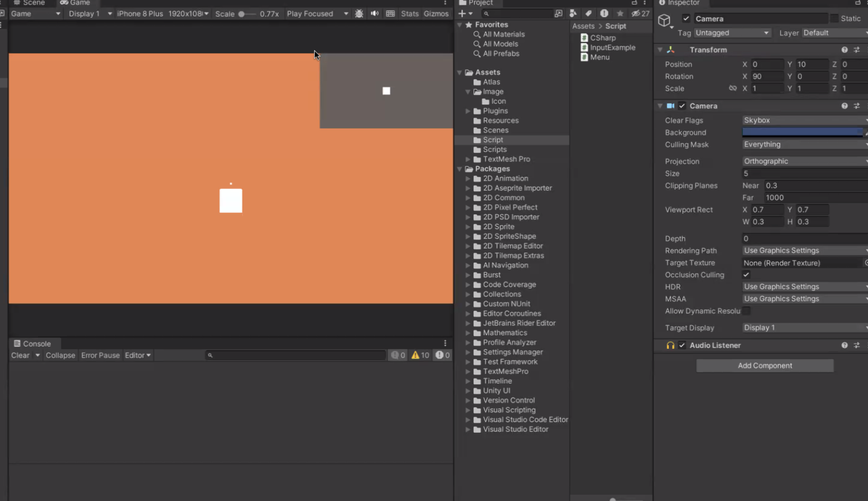
Task: Open the Project panel lock icon
Action: [634, 3]
